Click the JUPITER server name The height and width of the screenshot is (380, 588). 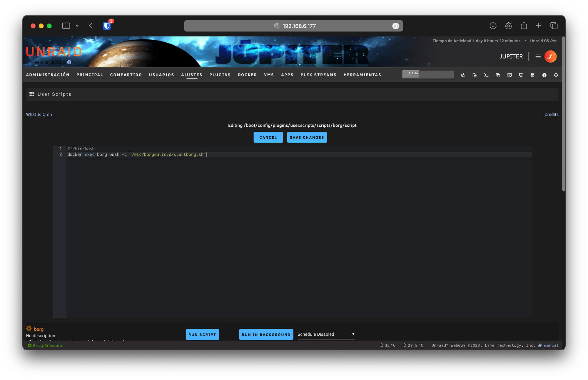coord(511,56)
